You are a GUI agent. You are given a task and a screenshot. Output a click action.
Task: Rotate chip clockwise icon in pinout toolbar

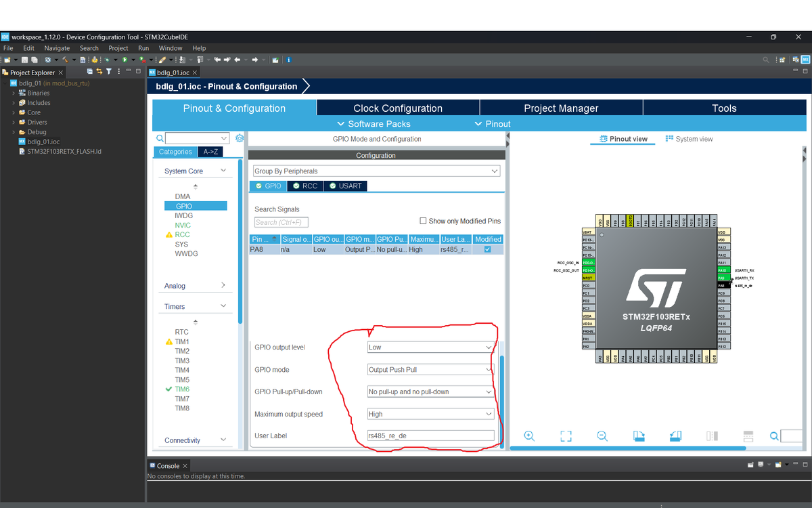pyautogui.click(x=639, y=436)
